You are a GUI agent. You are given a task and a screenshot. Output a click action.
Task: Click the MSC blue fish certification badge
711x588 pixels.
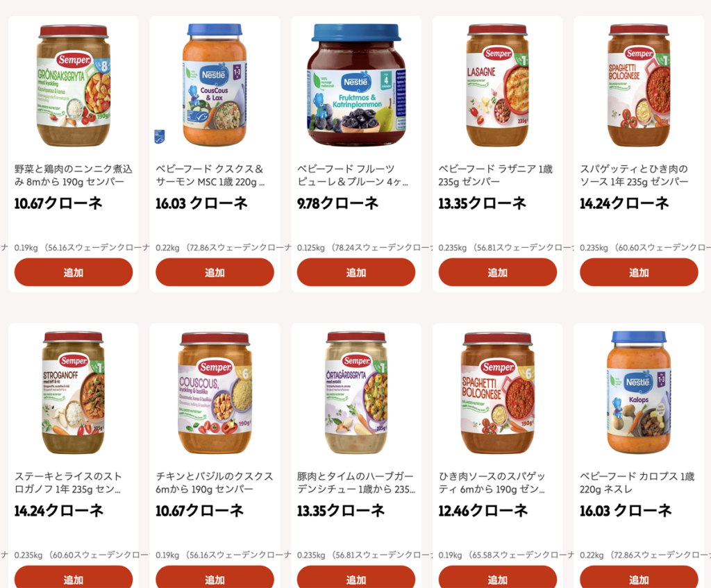(160, 137)
